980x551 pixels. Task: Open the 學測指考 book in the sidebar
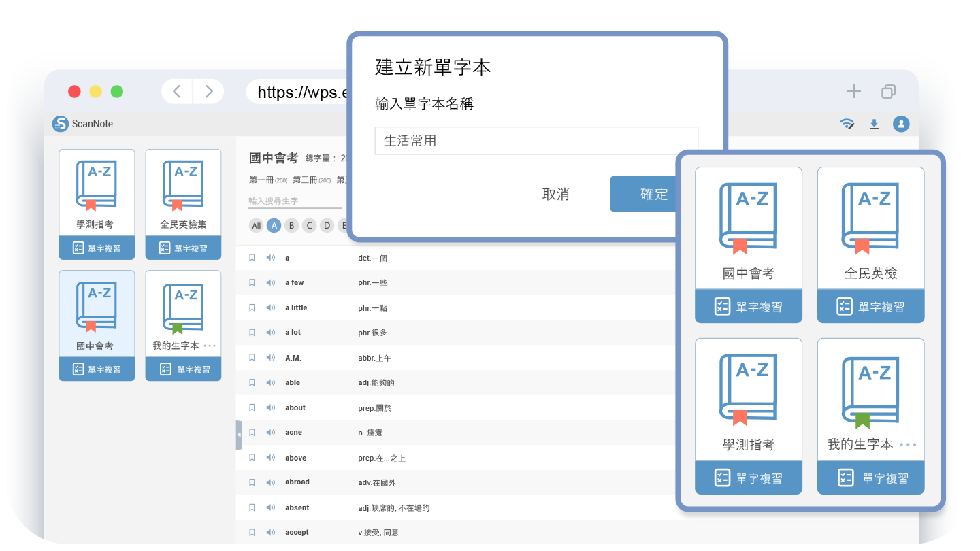(97, 193)
